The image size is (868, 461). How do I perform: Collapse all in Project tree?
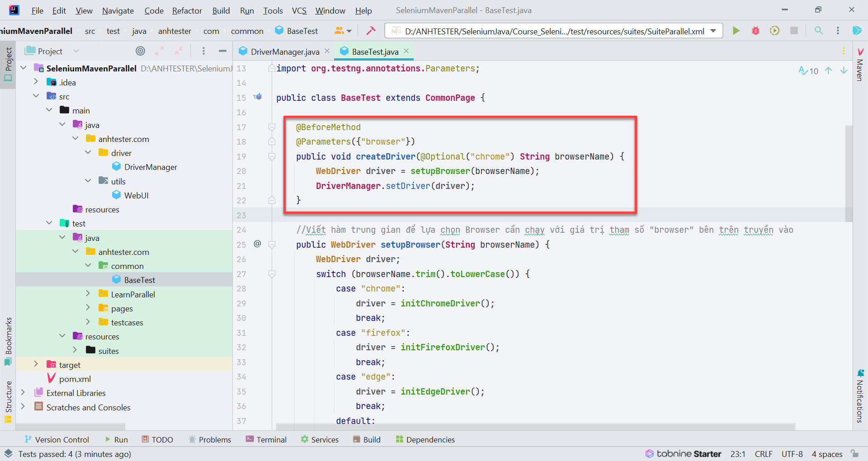coord(179,51)
